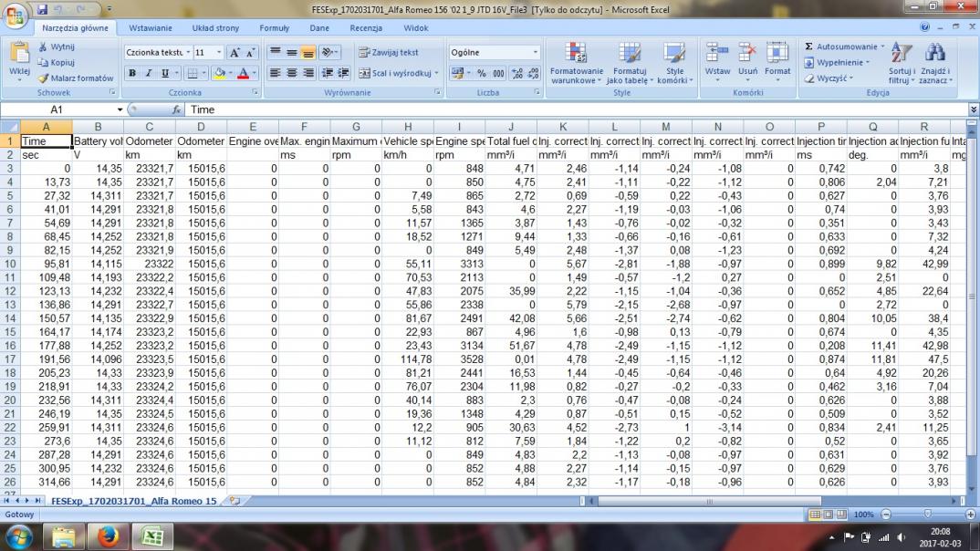Image resolution: width=980 pixels, height=551 pixels.
Task: Decrease indent icon
Action: [x=327, y=73]
